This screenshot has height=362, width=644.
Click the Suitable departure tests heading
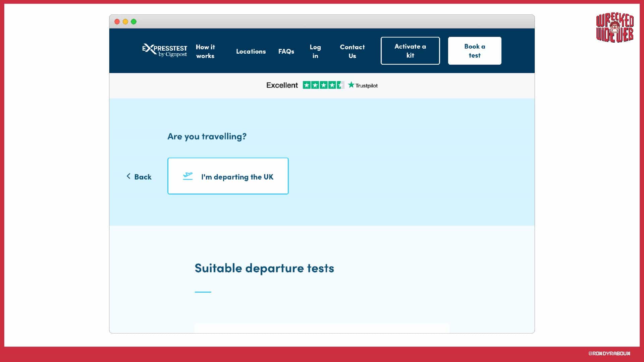coord(264,268)
